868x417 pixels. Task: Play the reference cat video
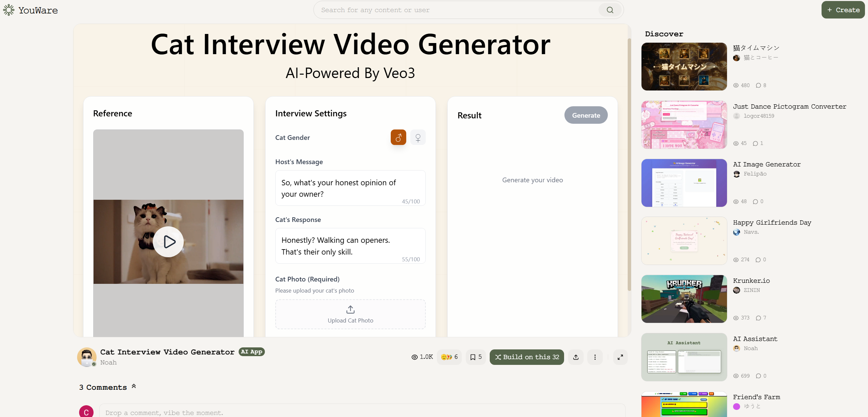168,242
